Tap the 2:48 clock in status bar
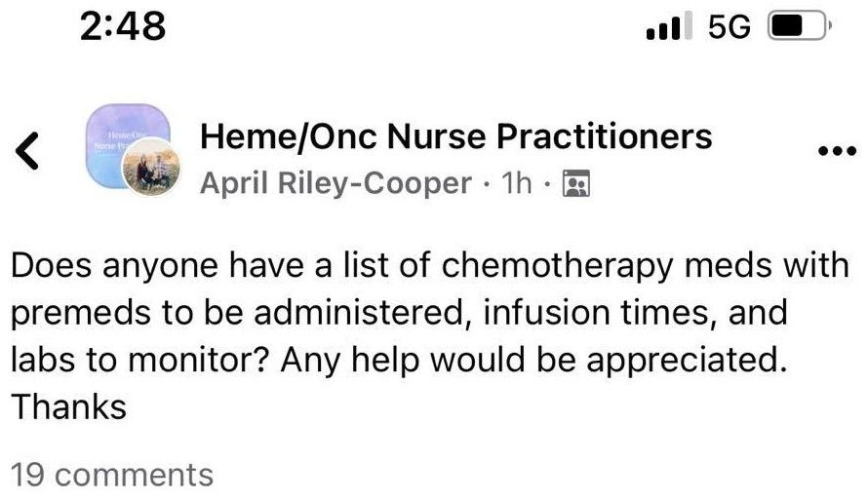 click(x=122, y=26)
